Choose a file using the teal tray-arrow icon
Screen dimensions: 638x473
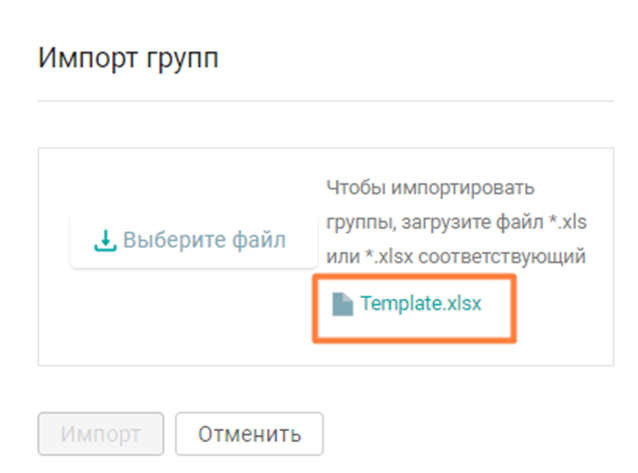pos(105,241)
